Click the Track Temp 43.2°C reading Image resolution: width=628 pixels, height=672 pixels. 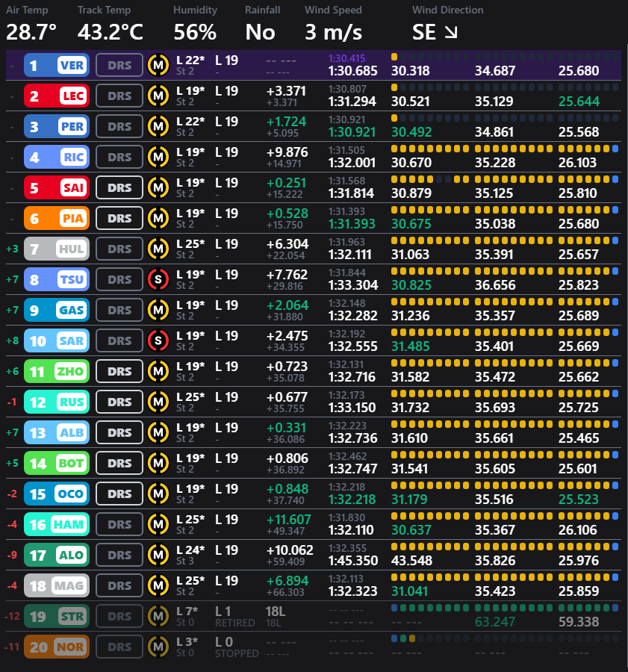(111, 32)
